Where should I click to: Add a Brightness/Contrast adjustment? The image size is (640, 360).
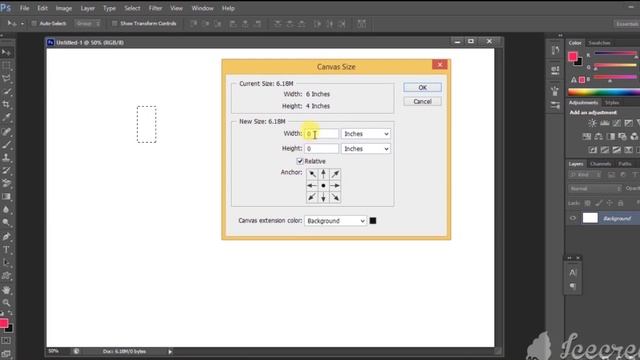point(592,123)
